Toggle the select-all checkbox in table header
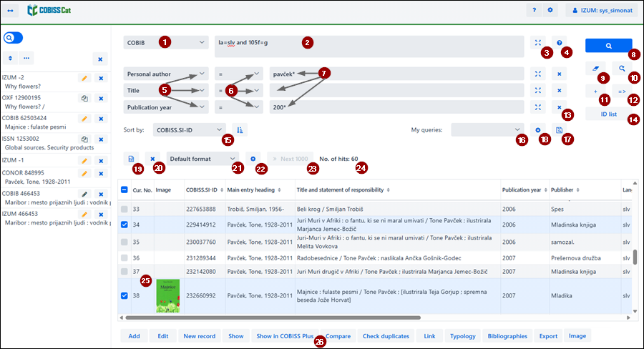 [x=124, y=190]
